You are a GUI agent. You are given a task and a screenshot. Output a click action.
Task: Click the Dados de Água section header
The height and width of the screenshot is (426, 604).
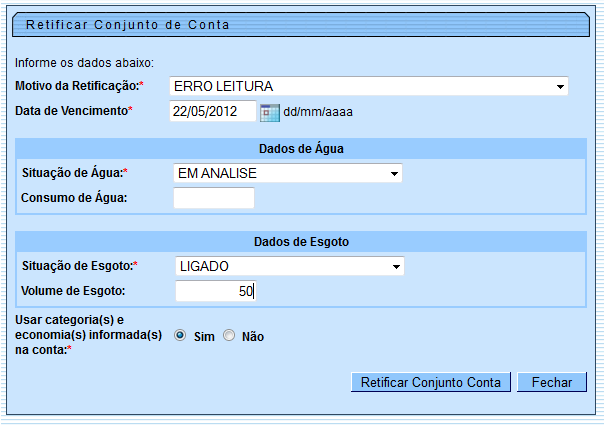click(x=301, y=149)
